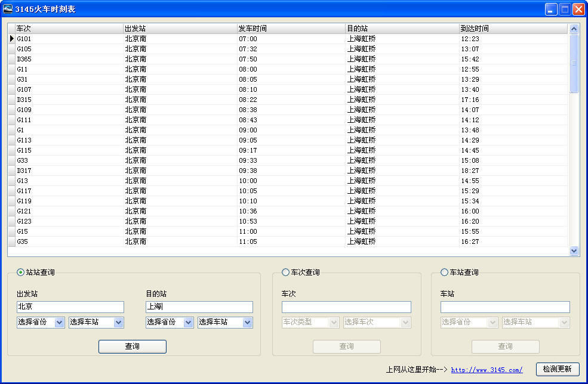The image size is (588, 384).
Task: Click scrollbar up arrow in train list
Action: (x=574, y=29)
